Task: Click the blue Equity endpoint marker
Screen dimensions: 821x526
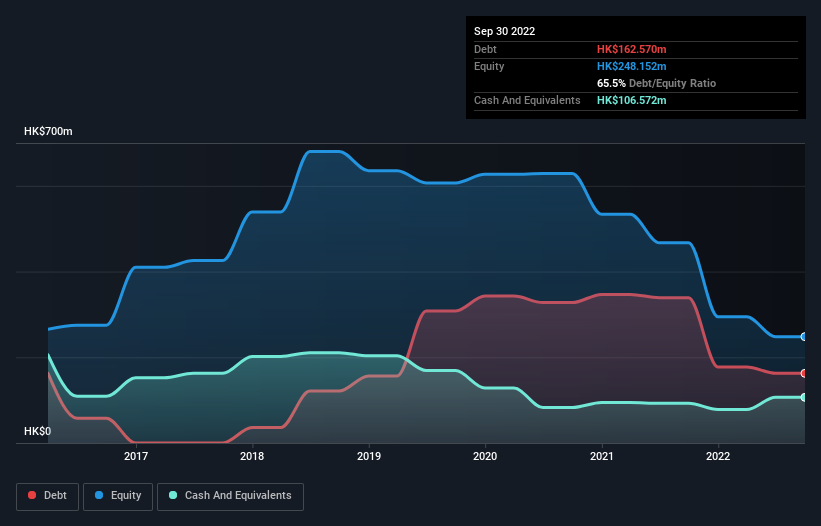Action: pyautogui.click(x=804, y=337)
